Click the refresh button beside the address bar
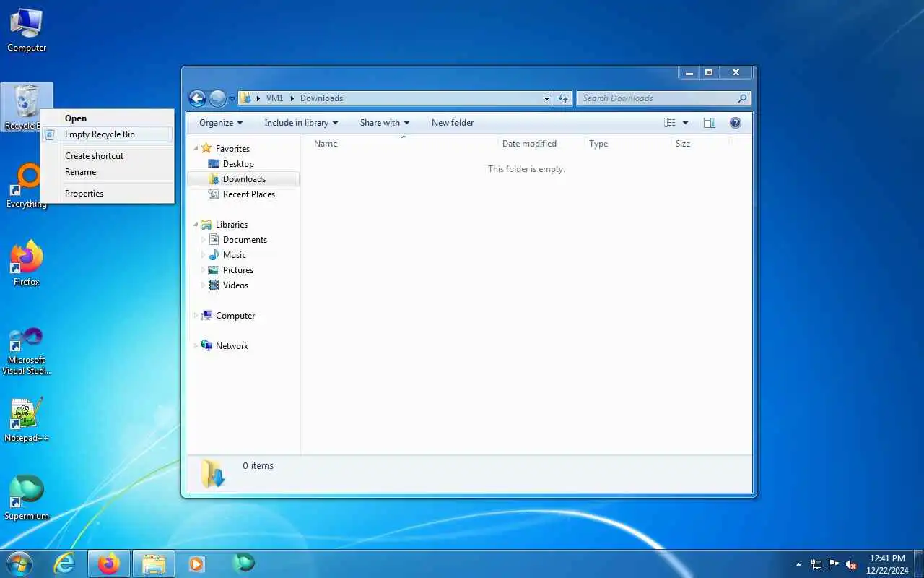This screenshot has height=578, width=924. point(564,98)
